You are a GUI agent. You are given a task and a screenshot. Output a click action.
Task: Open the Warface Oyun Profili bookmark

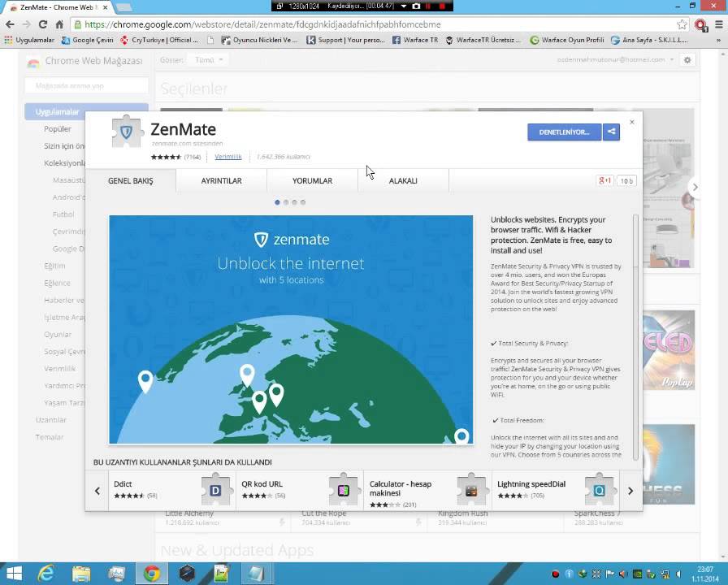click(x=567, y=41)
